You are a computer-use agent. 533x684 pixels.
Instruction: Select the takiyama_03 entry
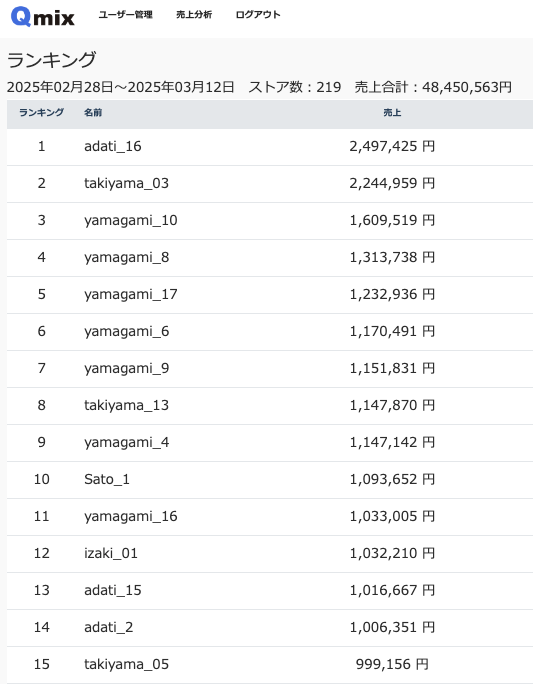click(x=126, y=183)
